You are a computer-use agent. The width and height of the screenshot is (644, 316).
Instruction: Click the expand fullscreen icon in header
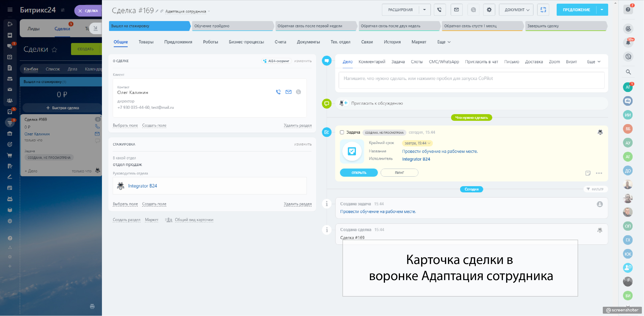(543, 10)
